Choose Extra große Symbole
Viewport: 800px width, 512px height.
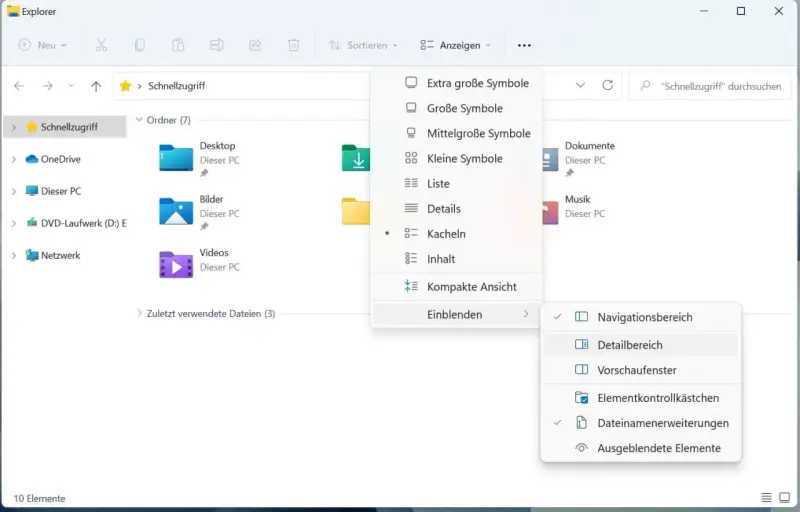[456, 83]
